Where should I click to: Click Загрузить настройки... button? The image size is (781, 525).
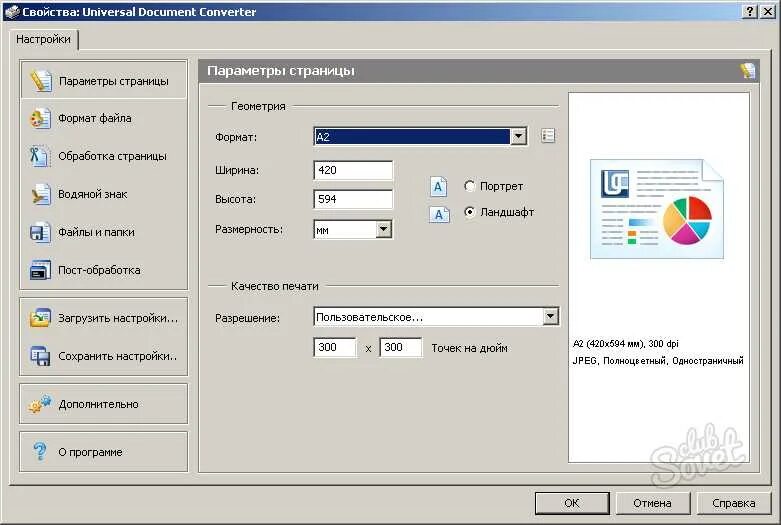coord(104,318)
